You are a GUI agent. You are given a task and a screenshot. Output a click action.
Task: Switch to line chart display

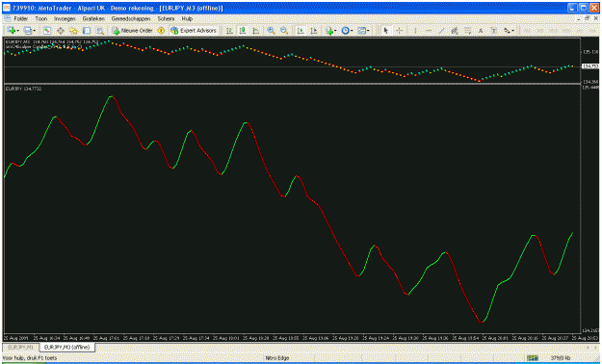(x=255, y=31)
